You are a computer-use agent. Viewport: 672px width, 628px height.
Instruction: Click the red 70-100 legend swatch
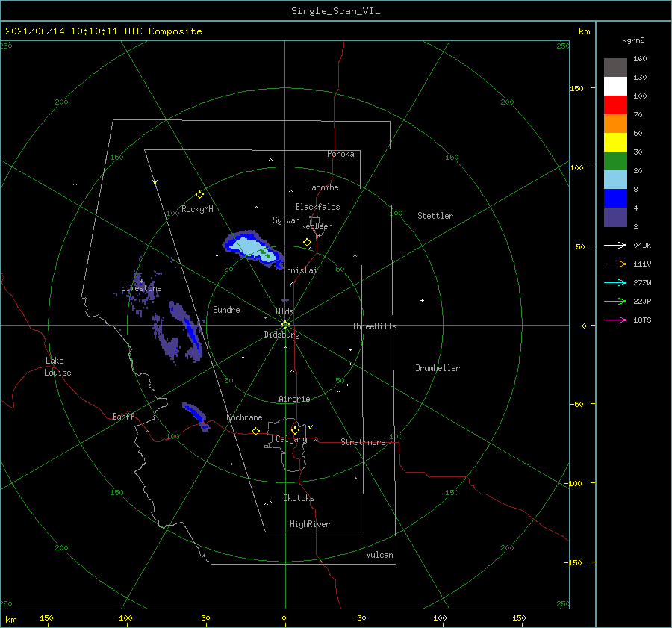pos(615,105)
